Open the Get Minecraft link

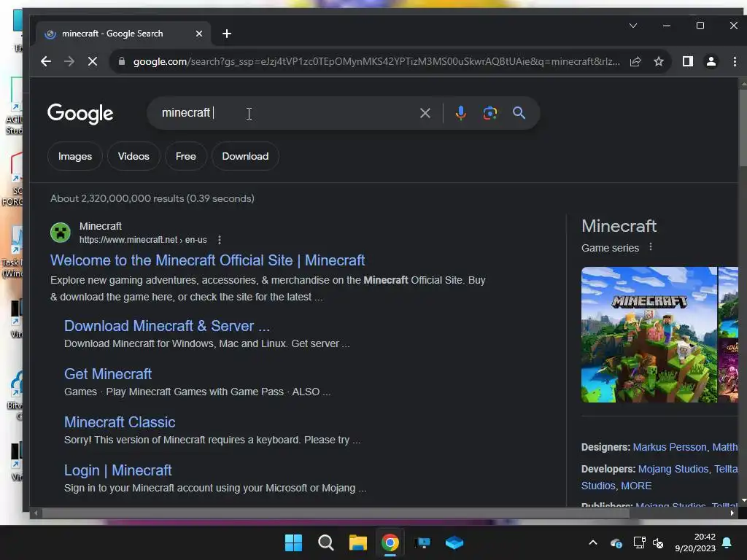click(108, 374)
